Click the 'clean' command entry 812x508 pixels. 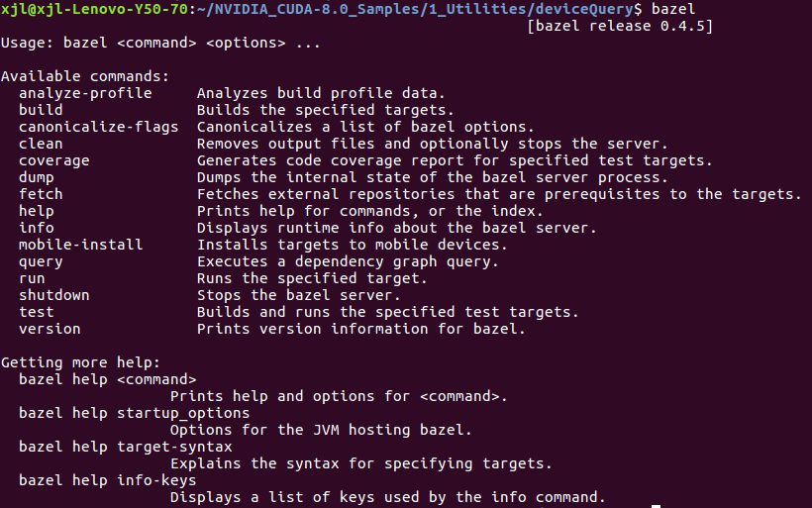pyautogui.click(x=41, y=144)
